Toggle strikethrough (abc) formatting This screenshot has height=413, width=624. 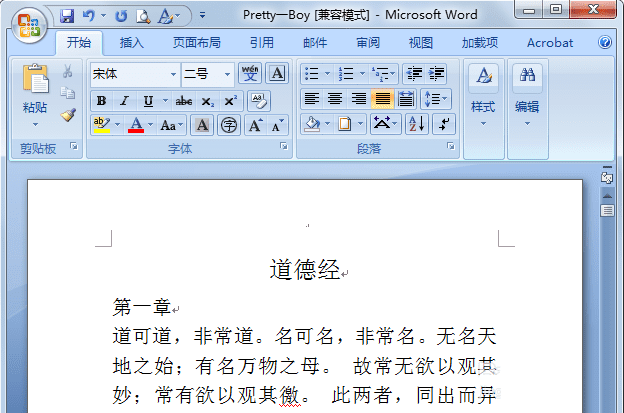pos(184,101)
